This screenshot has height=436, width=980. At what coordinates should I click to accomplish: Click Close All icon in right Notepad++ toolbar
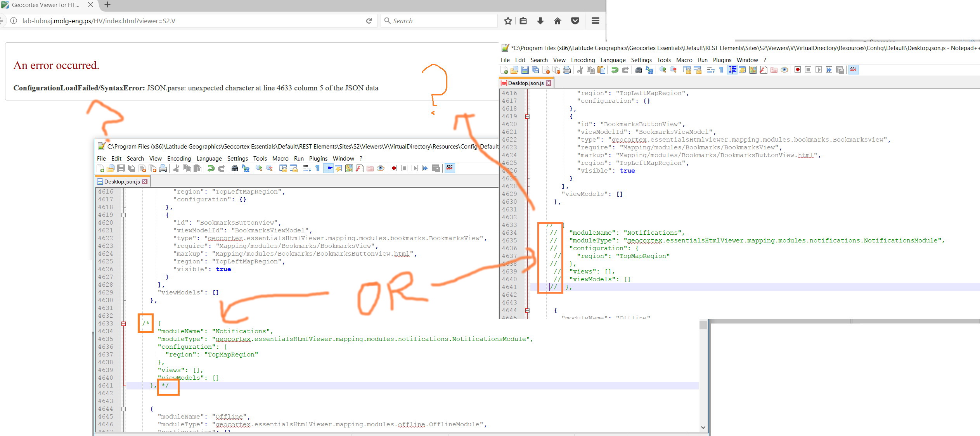tap(556, 70)
